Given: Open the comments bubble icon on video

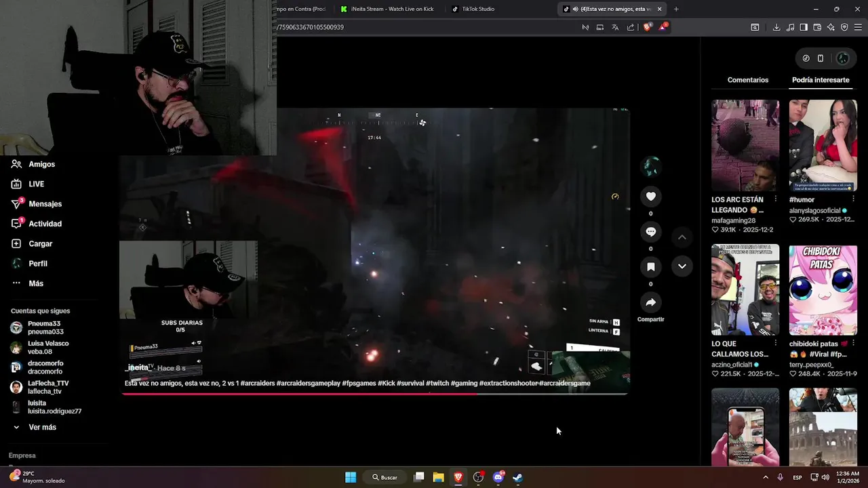Looking at the screenshot, I should [x=650, y=232].
